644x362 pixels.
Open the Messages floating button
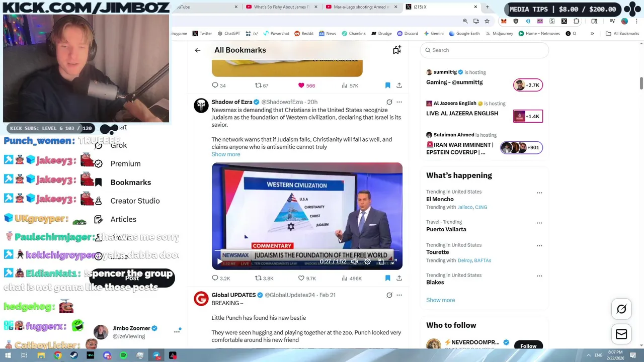point(621,334)
